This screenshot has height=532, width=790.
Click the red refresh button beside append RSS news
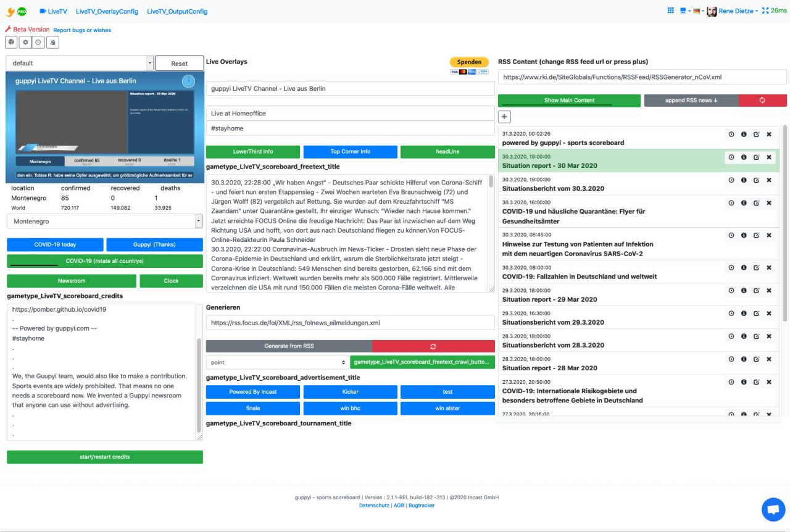click(763, 101)
